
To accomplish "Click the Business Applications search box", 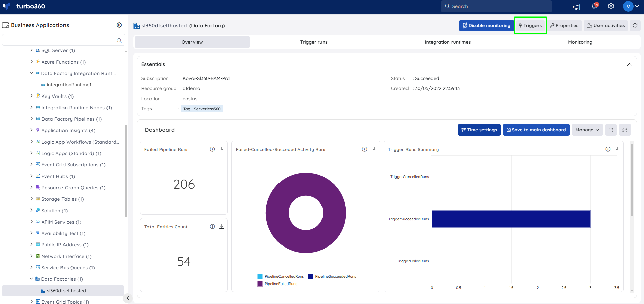I will pyautogui.click(x=63, y=40).
